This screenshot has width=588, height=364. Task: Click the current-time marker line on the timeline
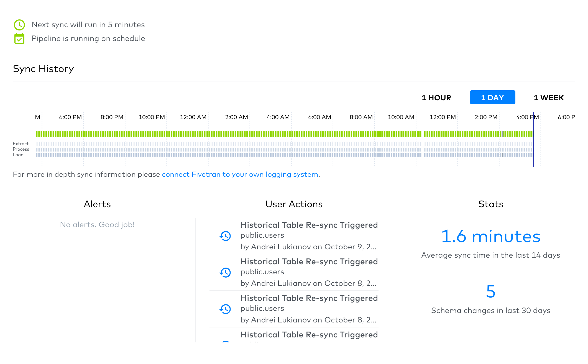(533, 140)
